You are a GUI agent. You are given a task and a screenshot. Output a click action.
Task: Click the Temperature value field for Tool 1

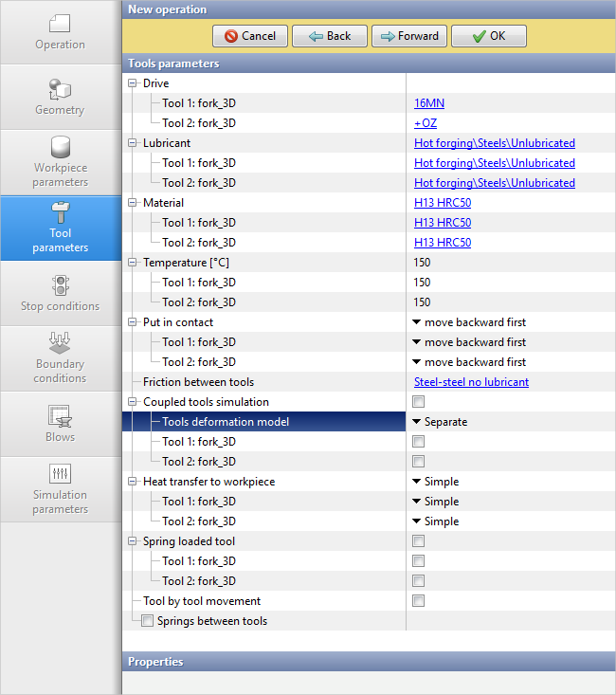(x=423, y=283)
